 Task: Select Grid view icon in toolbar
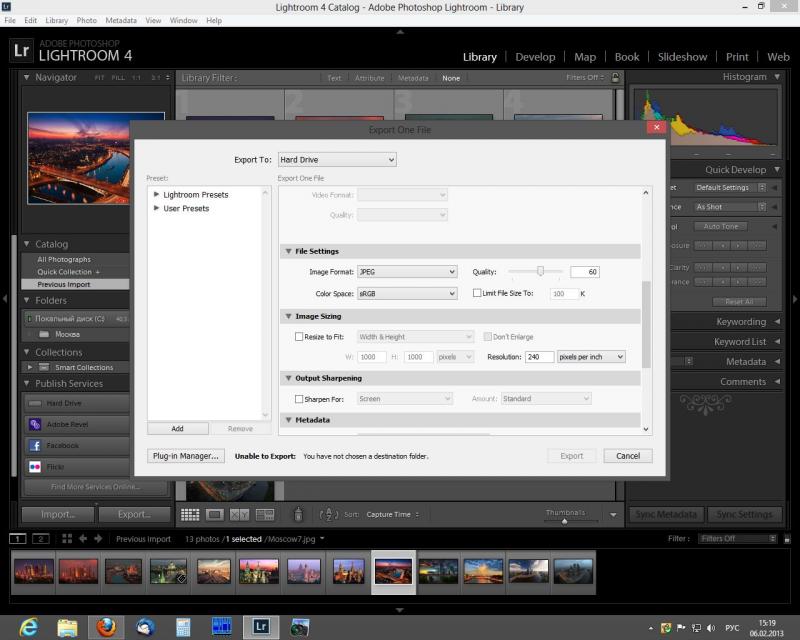coord(190,514)
